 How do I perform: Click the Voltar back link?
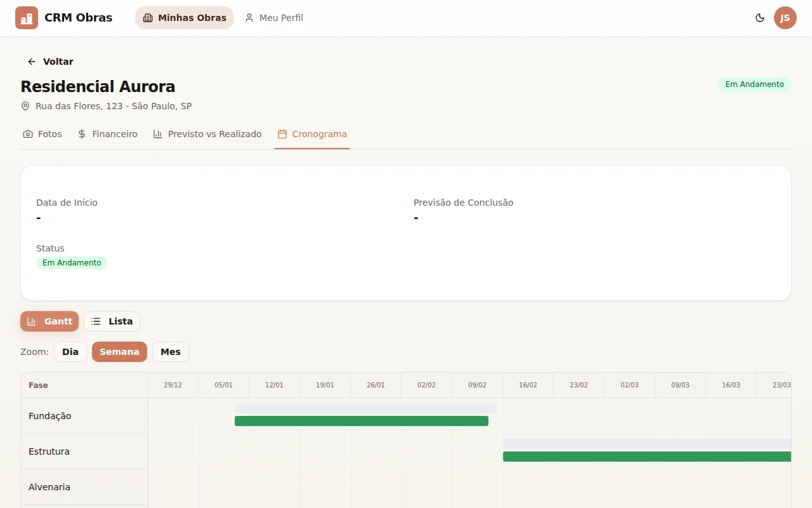[50, 62]
